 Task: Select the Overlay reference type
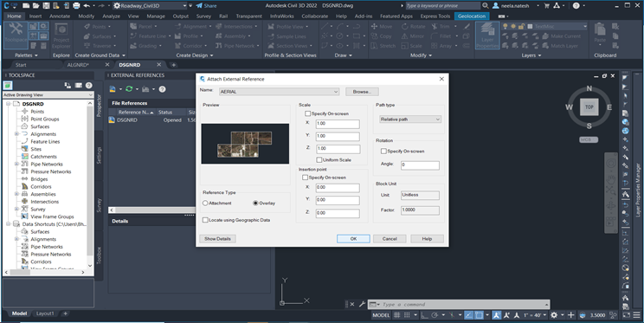point(256,203)
